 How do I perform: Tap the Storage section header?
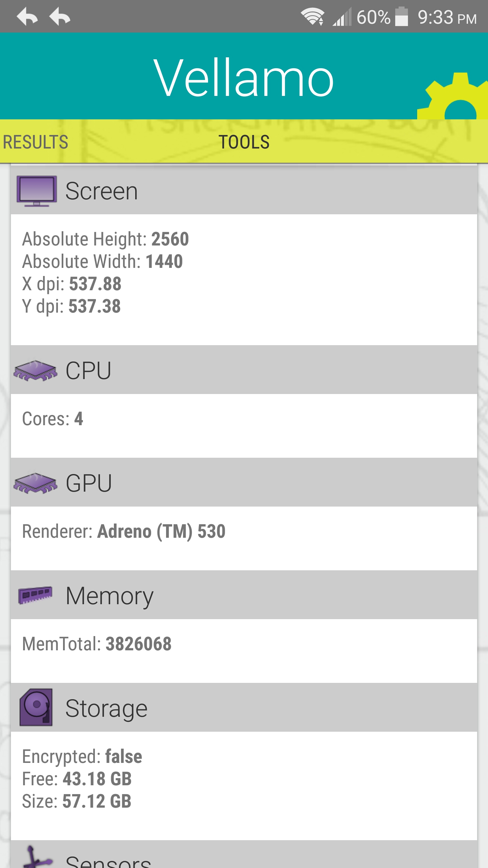[244, 708]
